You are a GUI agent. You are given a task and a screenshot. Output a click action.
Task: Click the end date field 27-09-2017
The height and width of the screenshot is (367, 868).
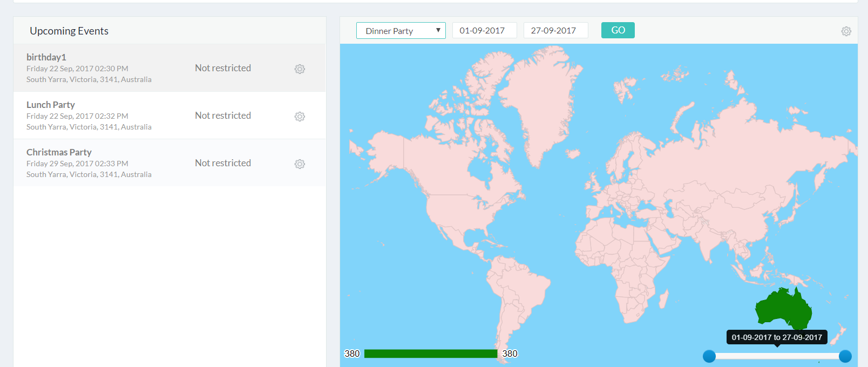pyautogui.click(x=556, y=30)
